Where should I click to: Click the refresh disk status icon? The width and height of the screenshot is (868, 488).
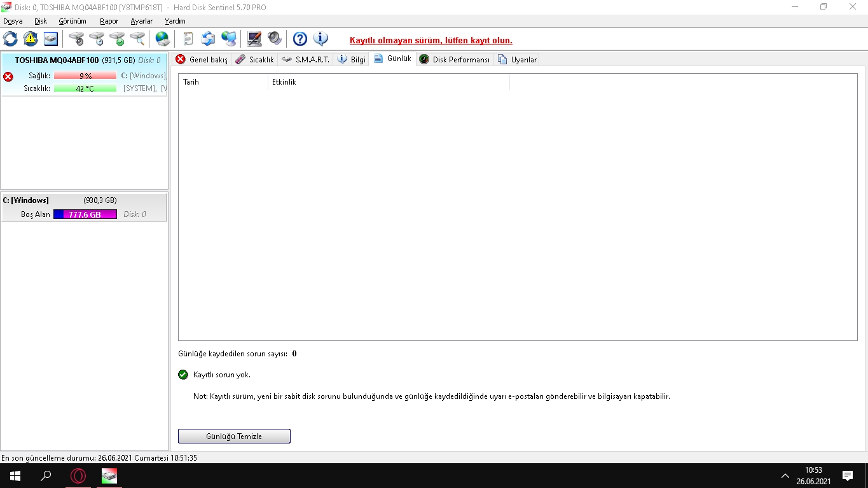coord(10,39)
